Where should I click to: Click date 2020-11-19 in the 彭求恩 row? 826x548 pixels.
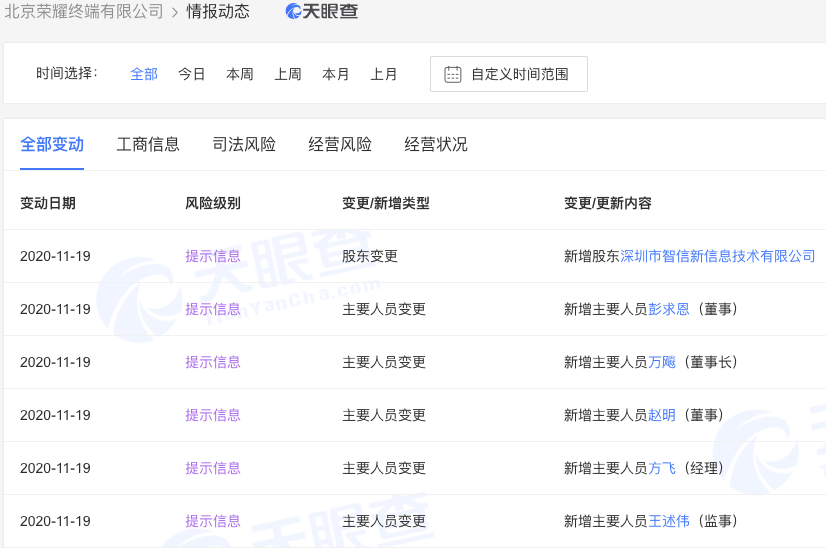click(x=55, y=309)
